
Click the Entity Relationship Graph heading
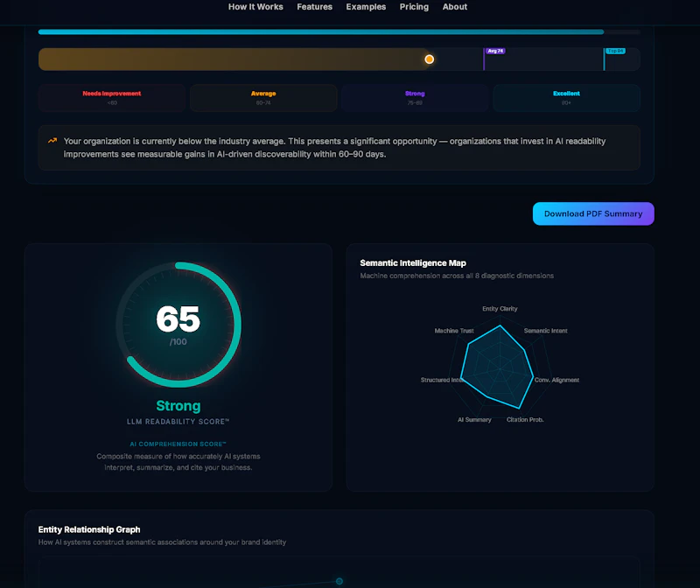89,529
